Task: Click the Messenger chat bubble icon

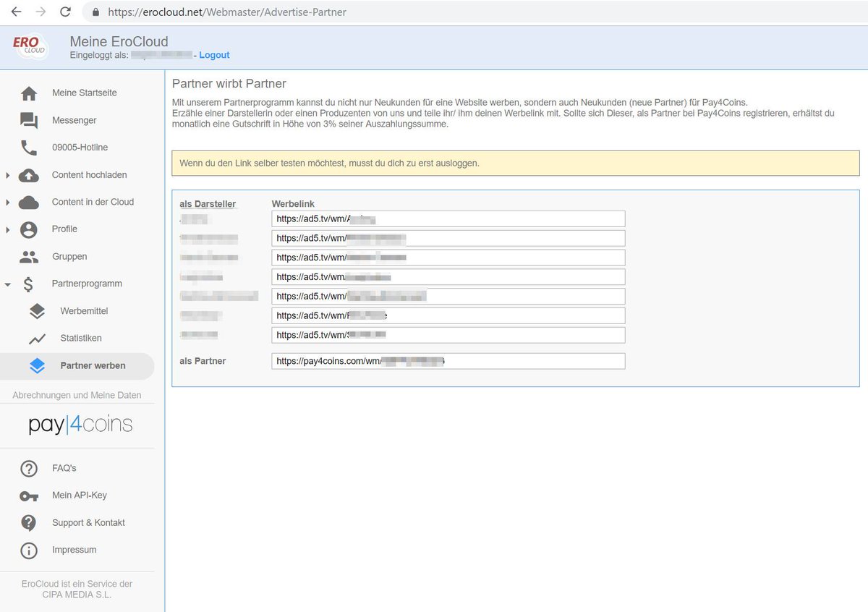Action: point(29,121)
